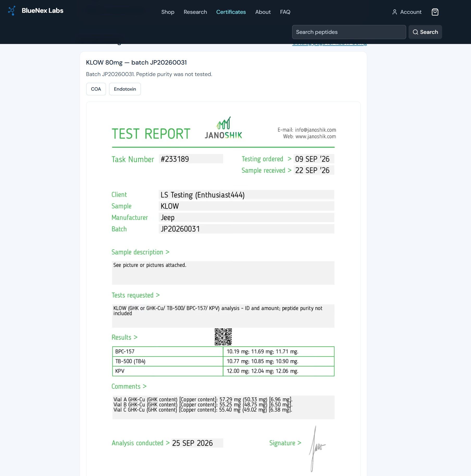471x476 pixels.
Task: Switch to the Endotoxin tab
Action: pyautogui.click(x=125, y=89)
